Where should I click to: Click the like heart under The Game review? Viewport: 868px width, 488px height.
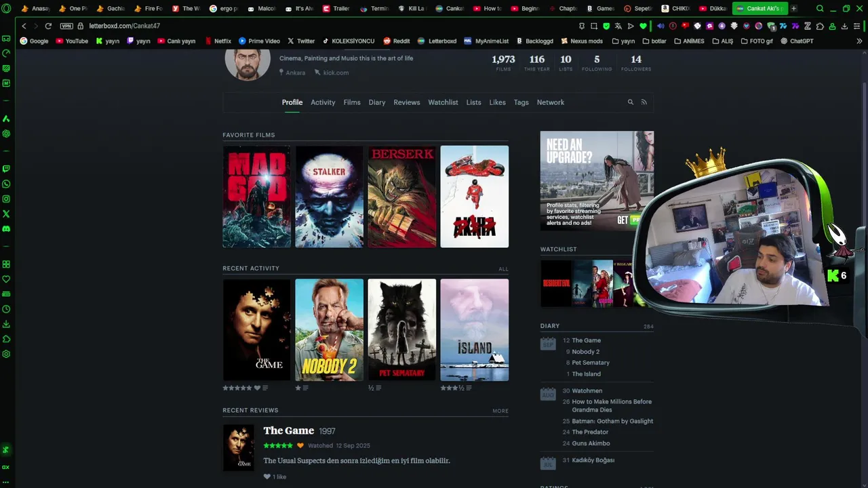coord(267,476)
